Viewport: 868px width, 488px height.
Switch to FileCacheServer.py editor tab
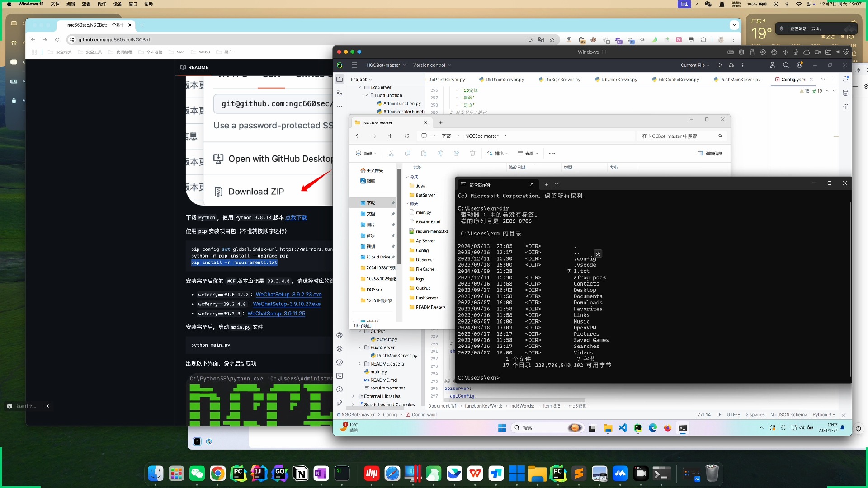[675, 80]
